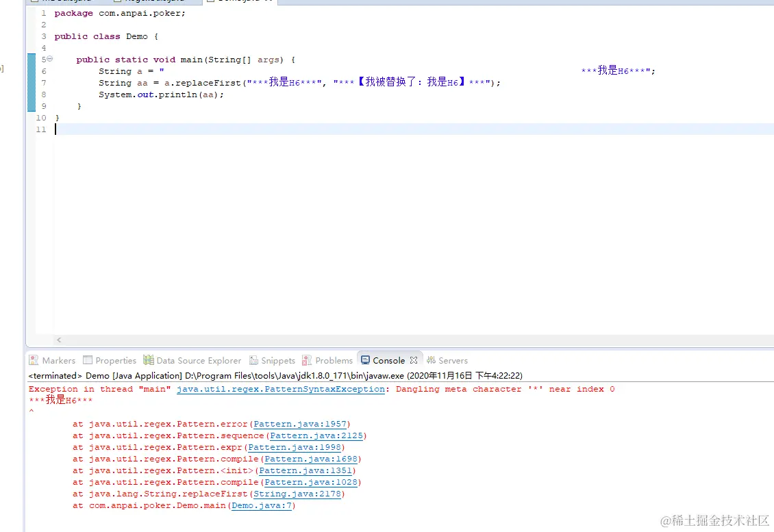
Task: Open Pattern.java:1998 stack trace link
Action: [295, 447]
